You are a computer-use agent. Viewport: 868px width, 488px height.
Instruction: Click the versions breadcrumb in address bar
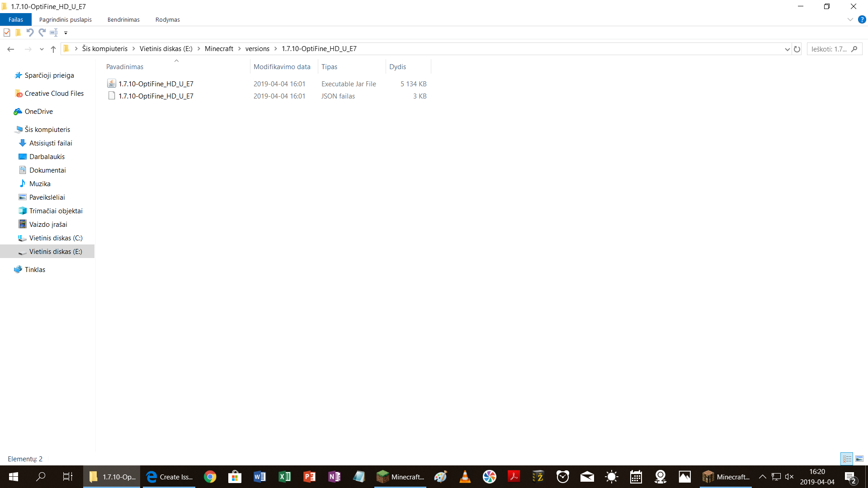point(257,49)
